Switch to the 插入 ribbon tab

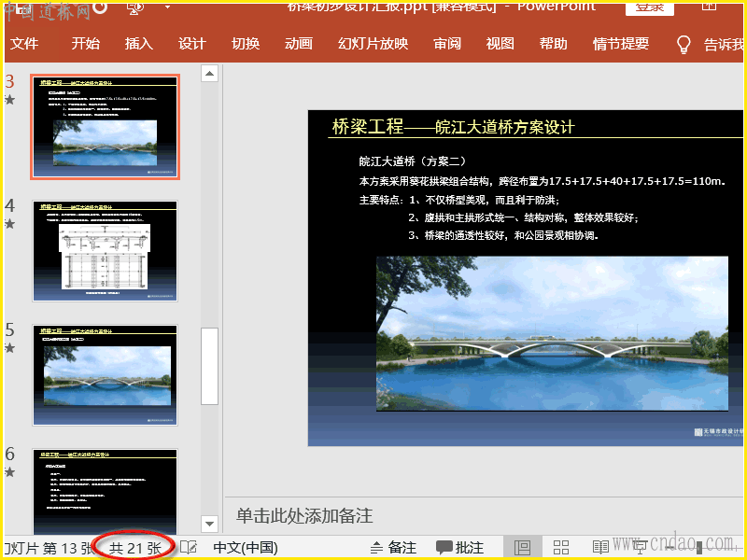point(138,44)
